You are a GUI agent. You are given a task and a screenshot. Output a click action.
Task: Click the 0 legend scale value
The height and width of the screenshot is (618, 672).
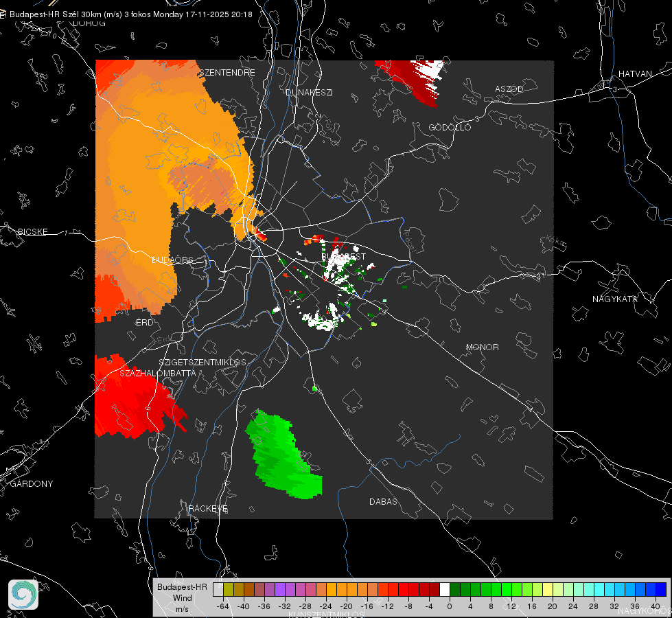tap(449, 606)
